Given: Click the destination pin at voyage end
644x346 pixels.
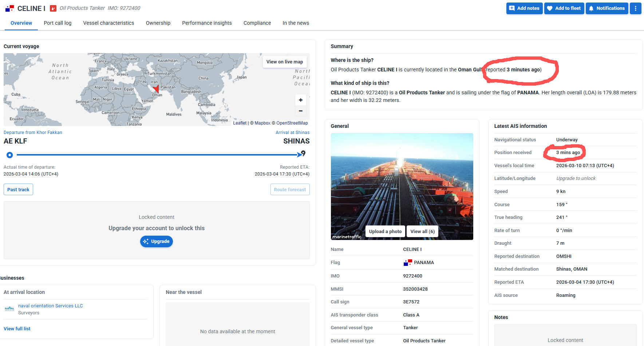Looking at the screenshot, I should (303, 153).
